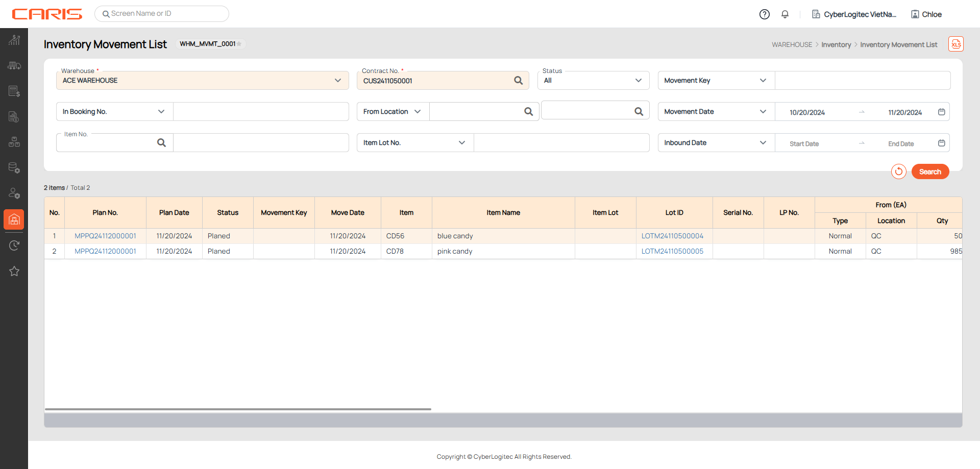Expand the Warehouse dropdown
The height and width of the screenshot is (469, 980).
click(337, 81)
